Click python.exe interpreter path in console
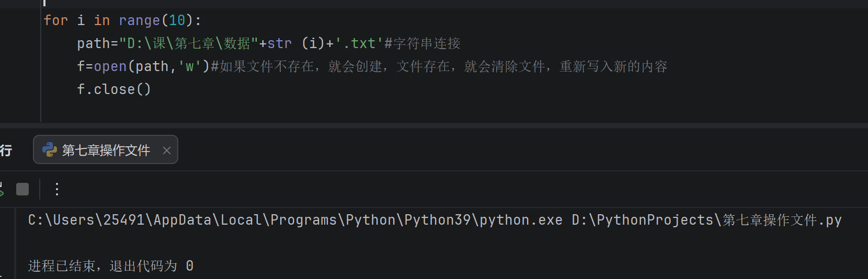 [x=295, y=220]
